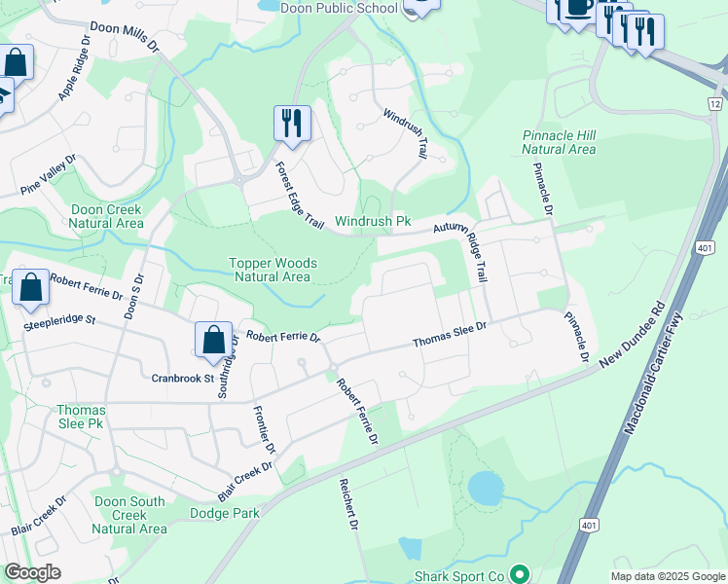Click the Map data ©2025 Google attribution
The width and height of the screenshot is (728, 584).
[668, 576]
